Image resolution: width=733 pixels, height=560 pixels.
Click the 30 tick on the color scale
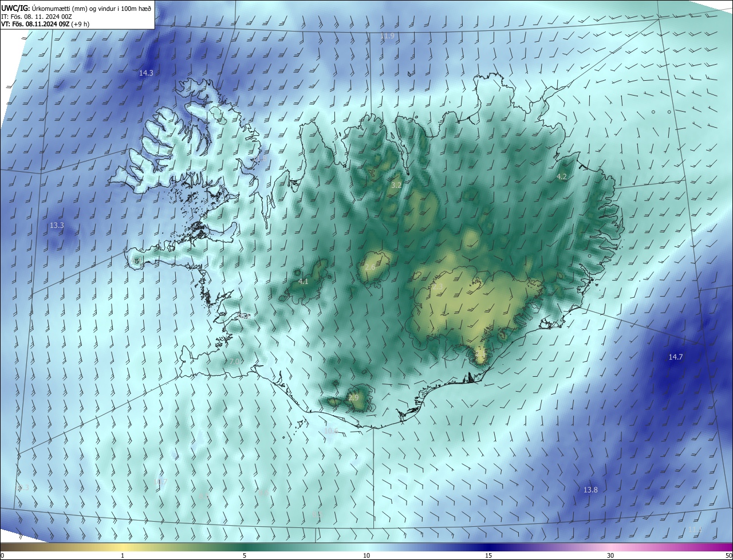click(610, 555)
